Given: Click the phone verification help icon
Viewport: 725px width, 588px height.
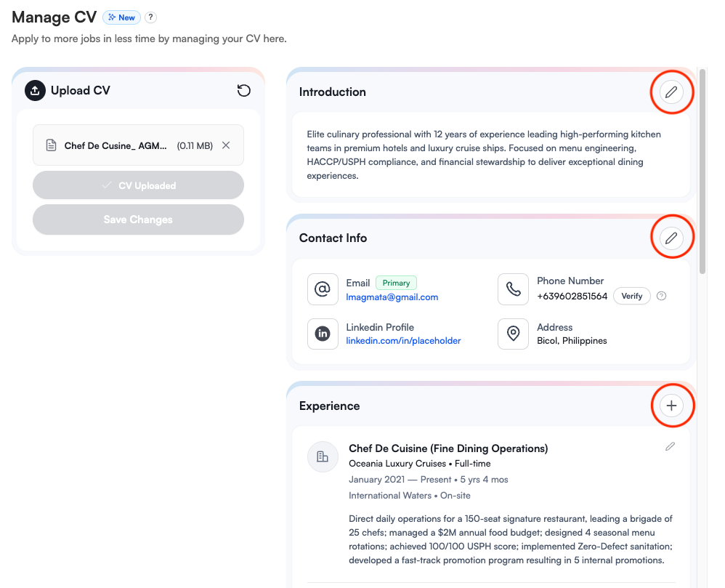Looking at the screenshot, I should (661, 296).
